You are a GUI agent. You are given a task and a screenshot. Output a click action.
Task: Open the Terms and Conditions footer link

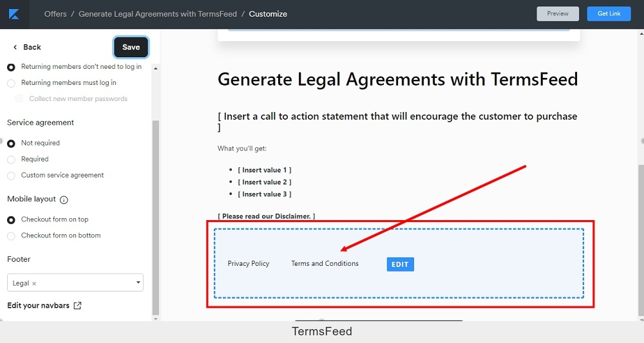[325, 263]
